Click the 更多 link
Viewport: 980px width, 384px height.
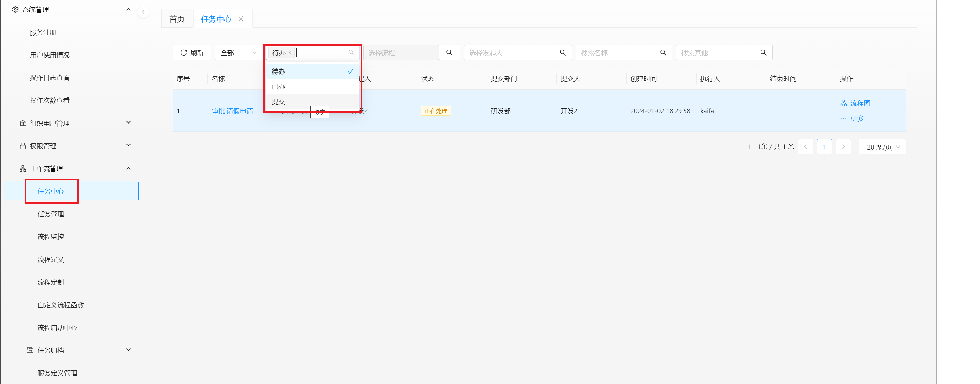pyautogui.click(x=852, y=118)
